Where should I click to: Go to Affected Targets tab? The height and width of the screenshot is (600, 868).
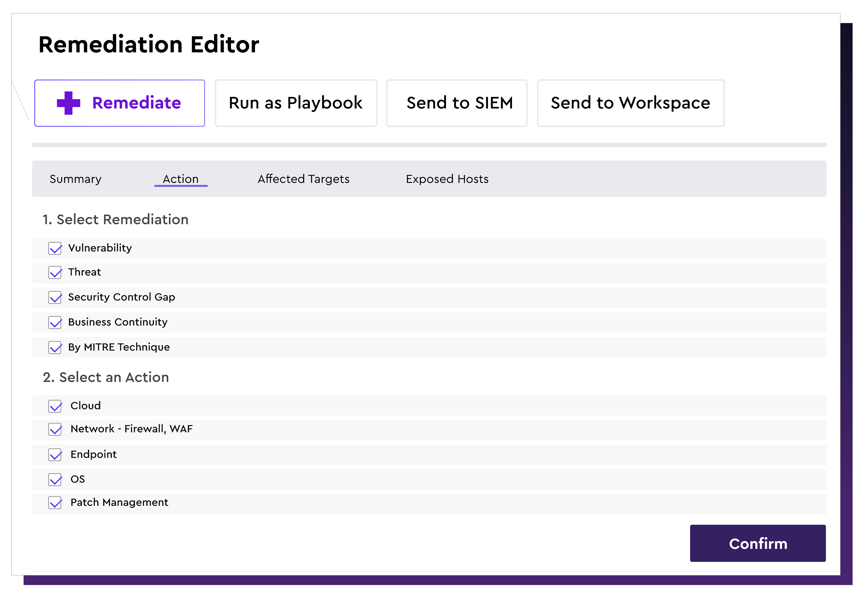[303, 179]
